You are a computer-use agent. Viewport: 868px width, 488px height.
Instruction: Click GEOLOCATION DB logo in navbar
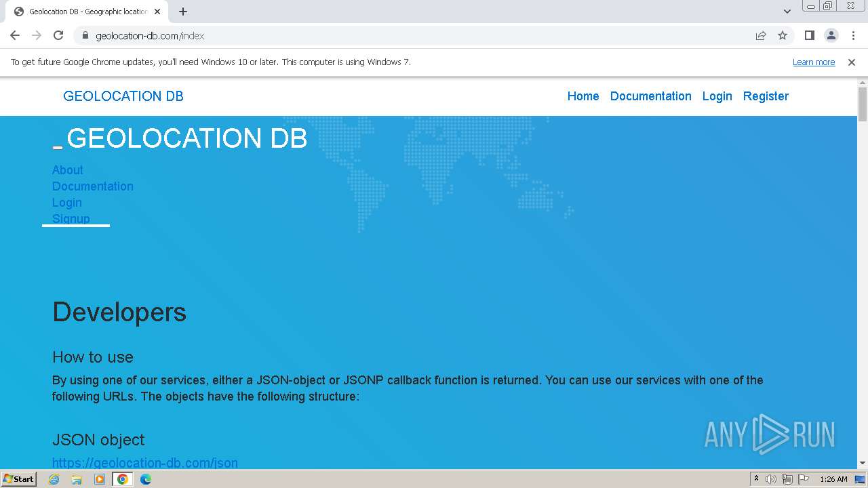point(123,96)
